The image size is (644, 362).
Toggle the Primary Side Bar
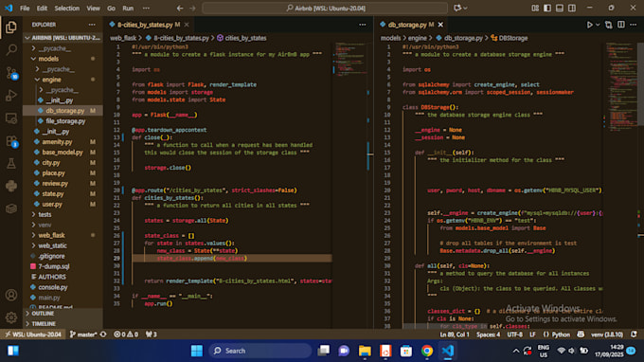point(547,9)
